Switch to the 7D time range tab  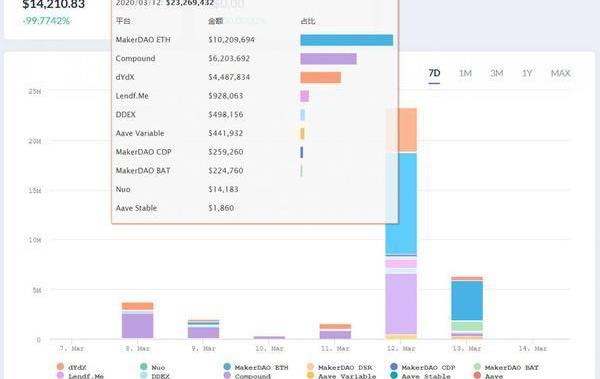(434, 73)
